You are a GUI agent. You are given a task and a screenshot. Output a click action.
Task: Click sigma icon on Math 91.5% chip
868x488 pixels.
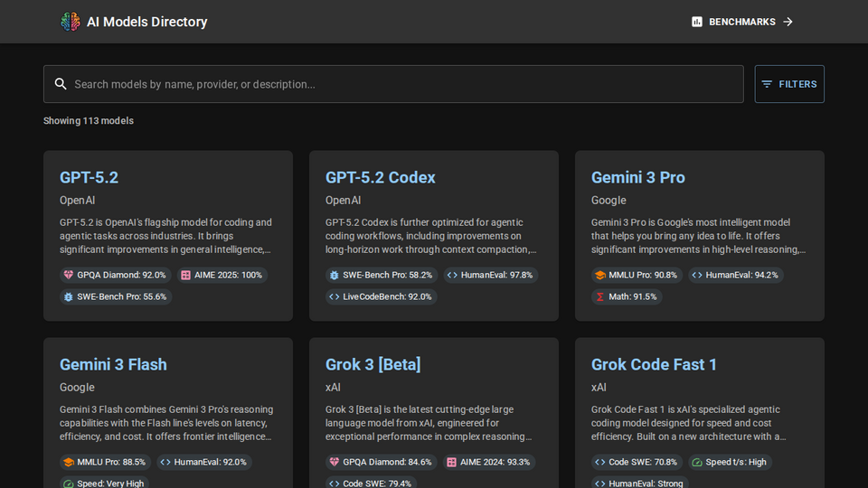pyautogui.click(x=600, y=296)
